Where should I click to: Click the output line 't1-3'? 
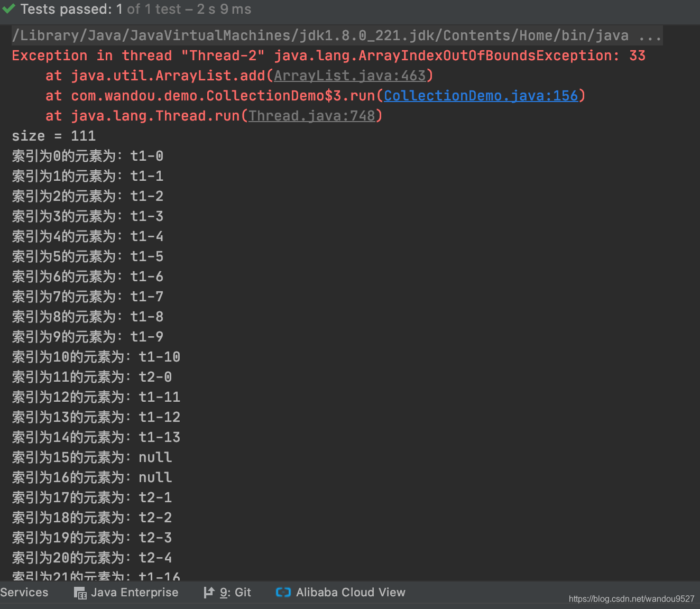pyautogui.click(x=88, y=216)
